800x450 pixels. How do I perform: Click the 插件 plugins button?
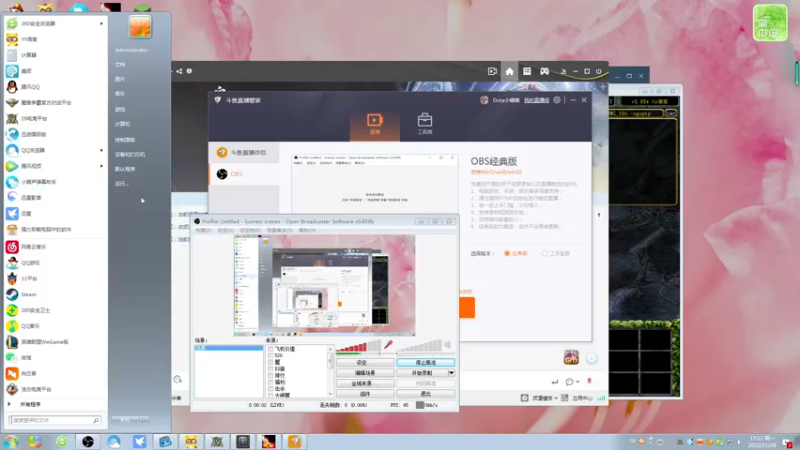365,394
